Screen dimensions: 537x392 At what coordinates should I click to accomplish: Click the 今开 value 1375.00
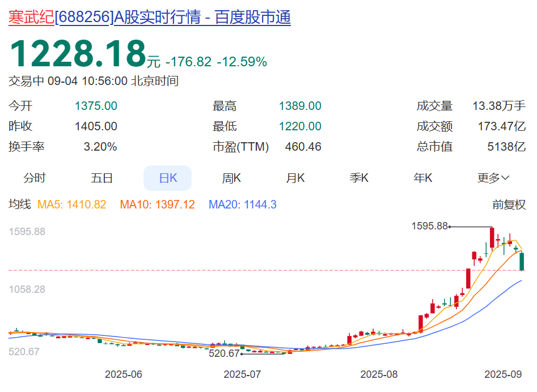coord(96,106)
